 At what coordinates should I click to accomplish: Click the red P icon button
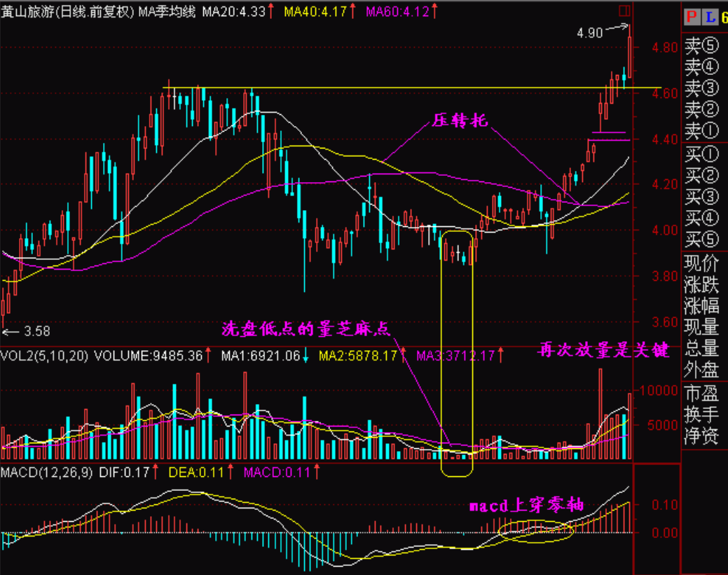691,16
